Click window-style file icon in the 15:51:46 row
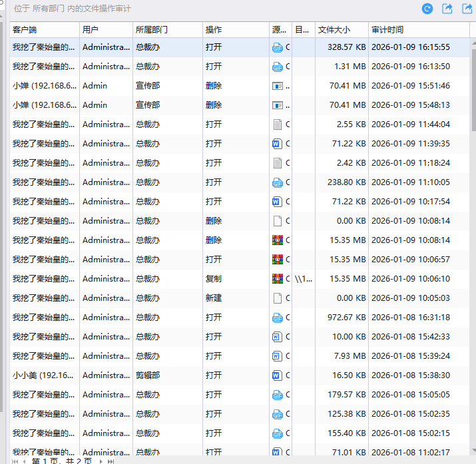This screenshot has width=476, height=464. [278, 86]
